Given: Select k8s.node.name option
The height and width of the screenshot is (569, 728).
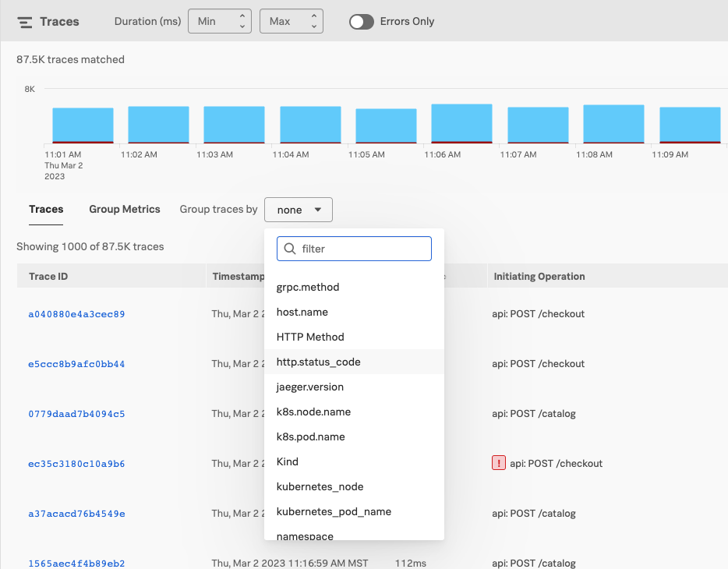Looking at the screenshot, I should point(354,412).
